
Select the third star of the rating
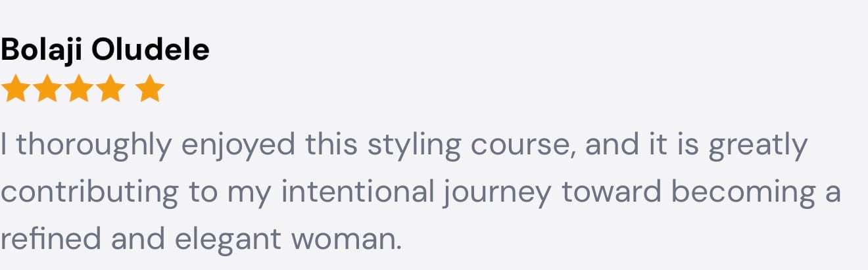point(78,89)
